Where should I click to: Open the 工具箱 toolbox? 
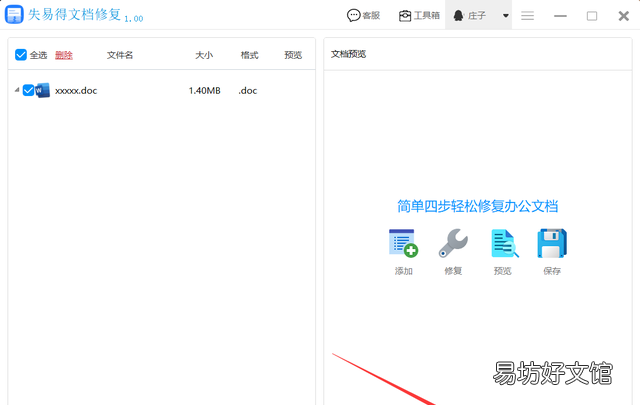(x=419, y=16)
